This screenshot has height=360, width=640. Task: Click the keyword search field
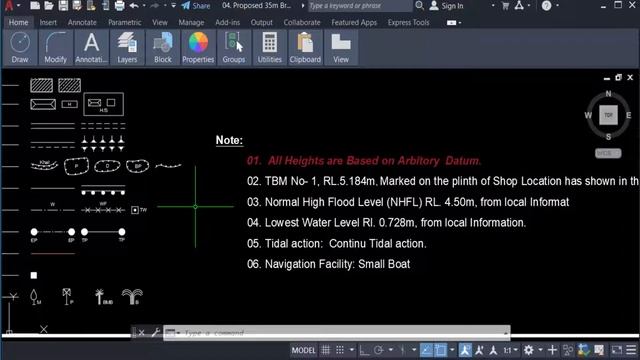[x=359, y=6]
